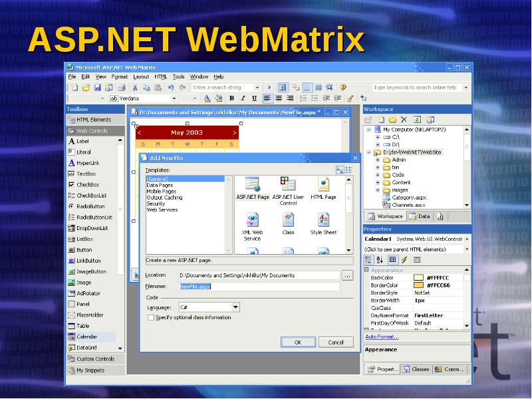532x399 pixels.
Task: Select the Data Pages template category
Action: point(160,186)
